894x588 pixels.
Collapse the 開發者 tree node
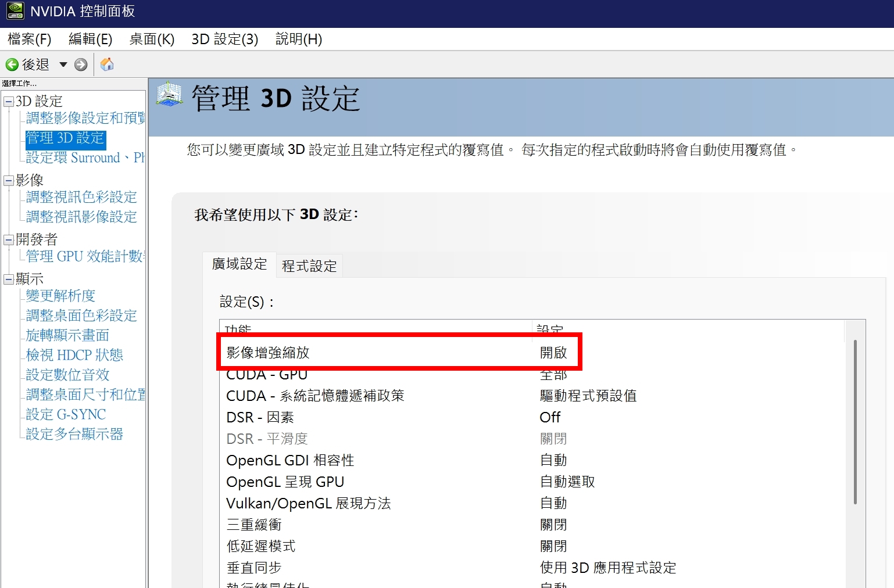coord(9,240)
